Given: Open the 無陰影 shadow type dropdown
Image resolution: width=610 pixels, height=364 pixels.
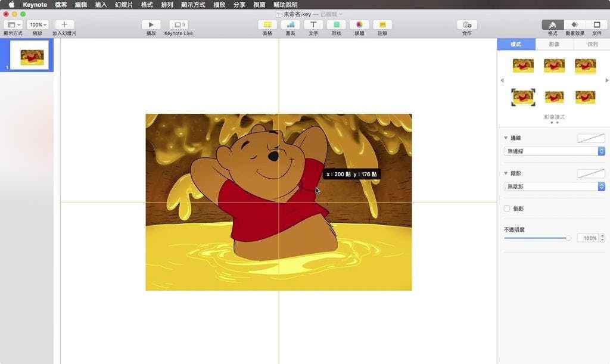Looking at the screenshot, I should [555, 186].
